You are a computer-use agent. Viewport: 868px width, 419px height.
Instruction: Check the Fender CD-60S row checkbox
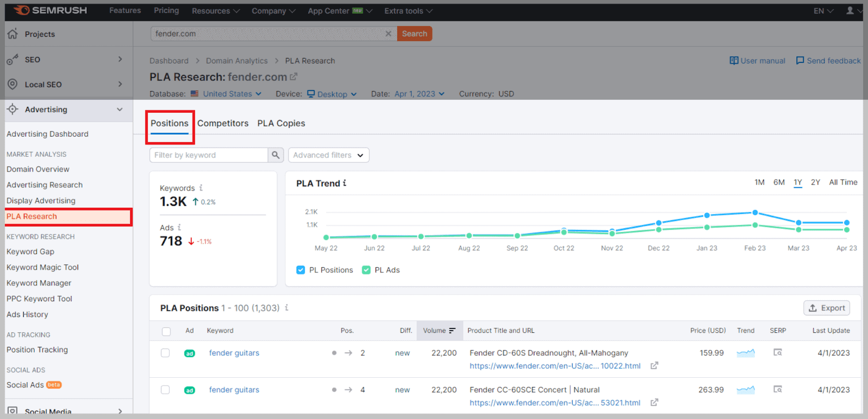165,353
